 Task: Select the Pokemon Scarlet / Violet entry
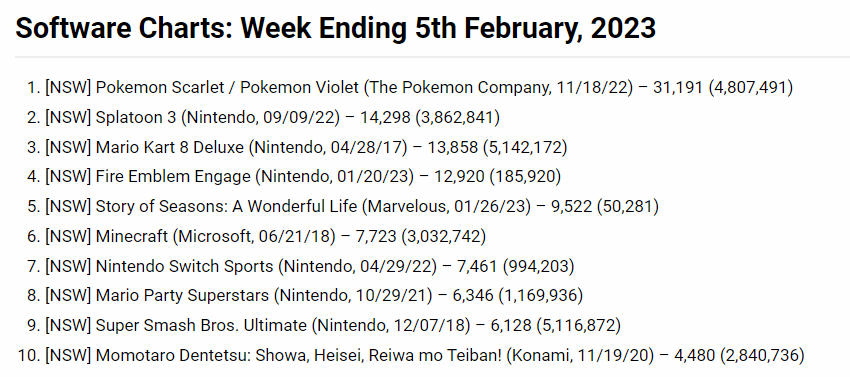[419, 87]
